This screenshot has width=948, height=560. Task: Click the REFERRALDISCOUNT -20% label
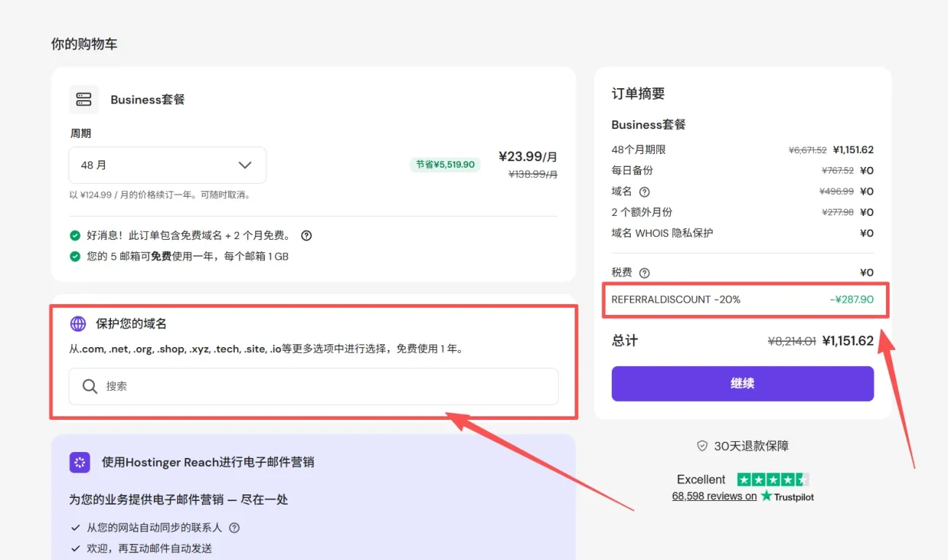point(676,300)
